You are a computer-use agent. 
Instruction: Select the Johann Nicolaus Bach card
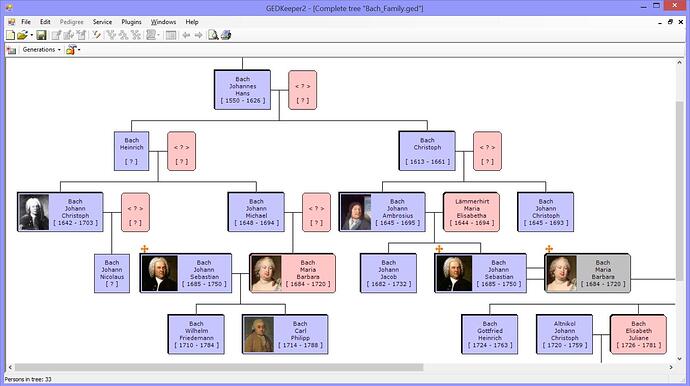[x=112, y=273]
